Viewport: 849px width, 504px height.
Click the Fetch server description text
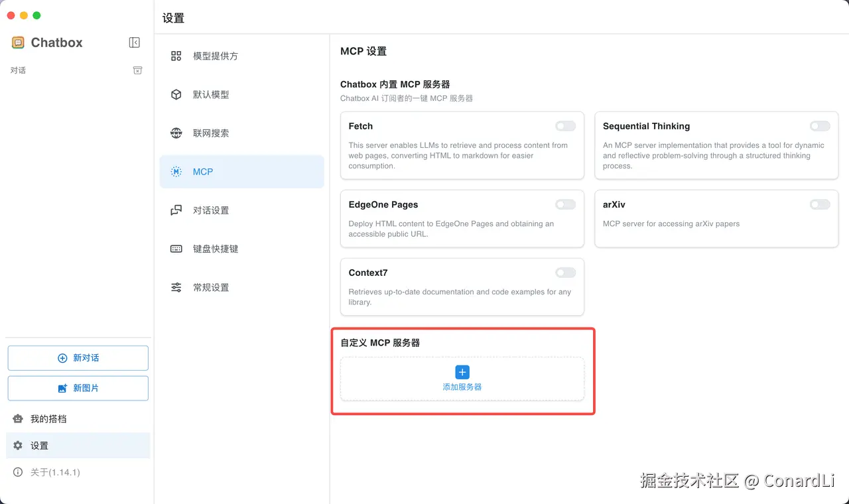coord(458,155)
